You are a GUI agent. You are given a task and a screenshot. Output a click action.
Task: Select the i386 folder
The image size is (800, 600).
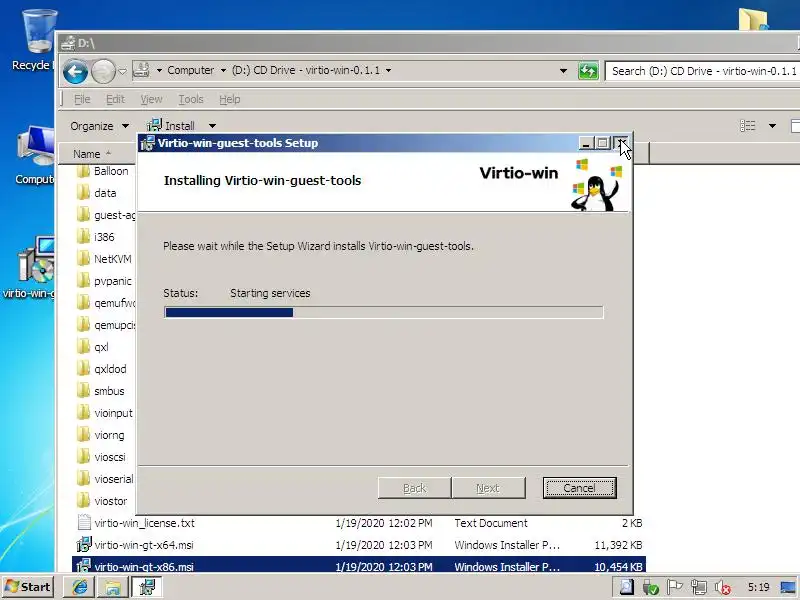95,237
